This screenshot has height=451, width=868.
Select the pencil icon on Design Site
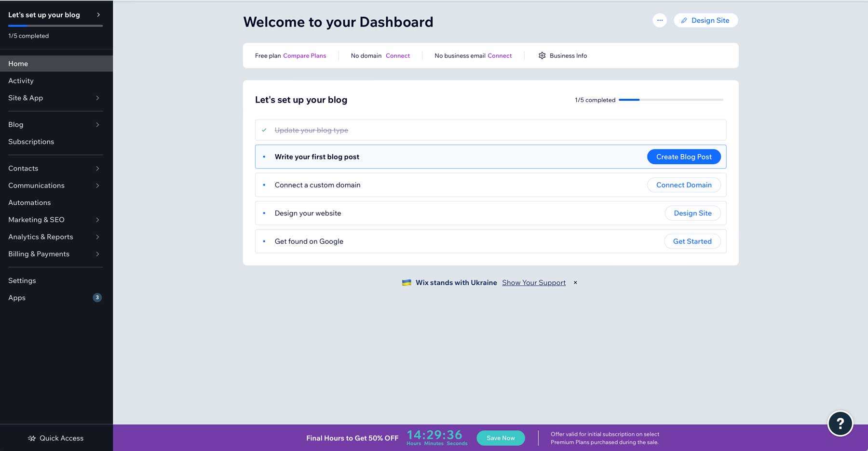[x=684, y=20]
